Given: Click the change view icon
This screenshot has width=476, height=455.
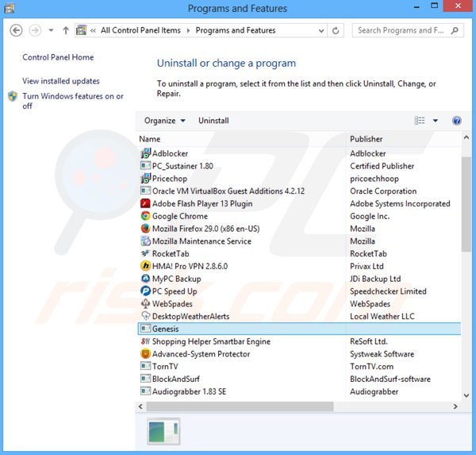Looking at the screenshot, I should [420, 121].
